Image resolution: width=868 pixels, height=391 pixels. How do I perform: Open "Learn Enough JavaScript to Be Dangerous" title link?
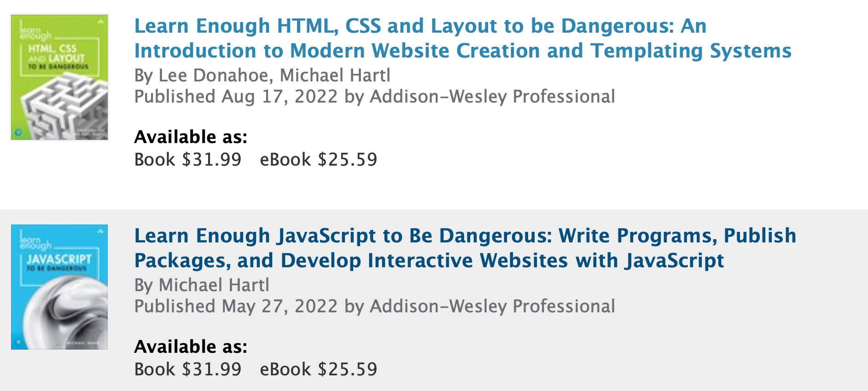click(465, 248)
